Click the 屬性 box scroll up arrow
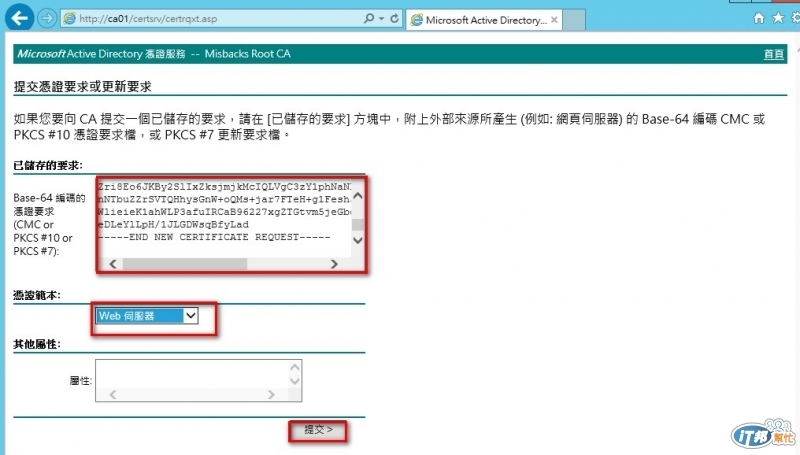The width and height of the screenshot is (800, 455). pos(294,367)
